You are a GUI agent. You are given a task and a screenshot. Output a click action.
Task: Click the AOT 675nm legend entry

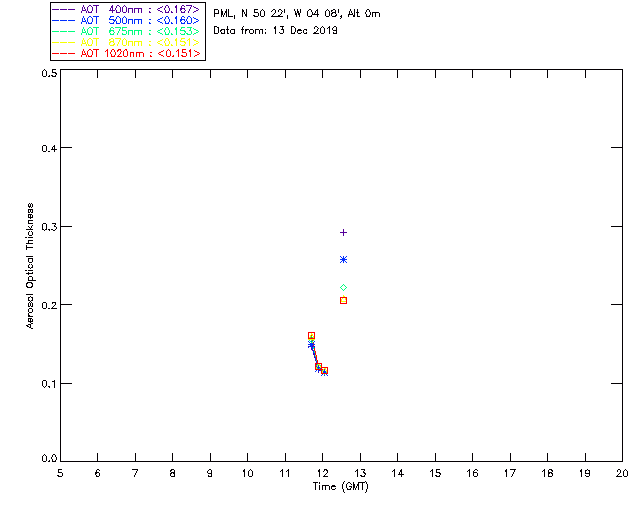pos(126,31)
